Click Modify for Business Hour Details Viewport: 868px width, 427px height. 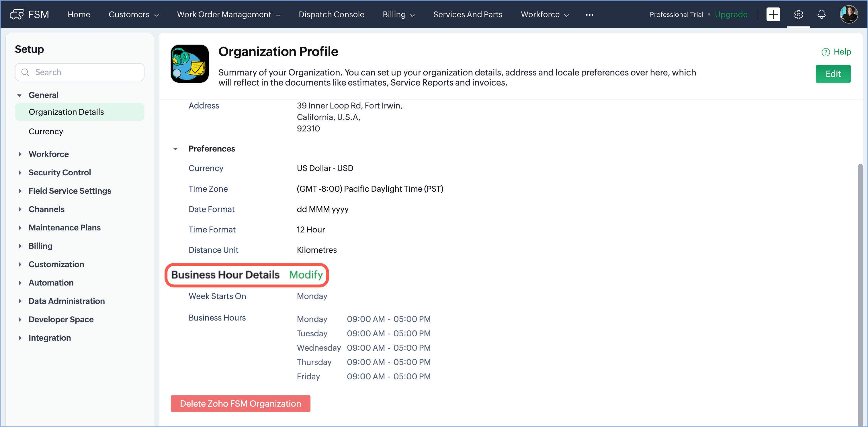306,275
